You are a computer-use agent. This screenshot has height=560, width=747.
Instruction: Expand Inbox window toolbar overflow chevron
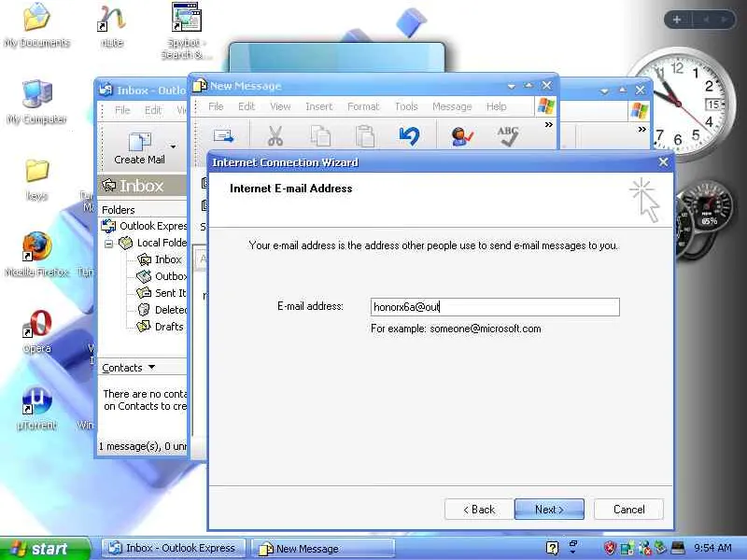642,129
